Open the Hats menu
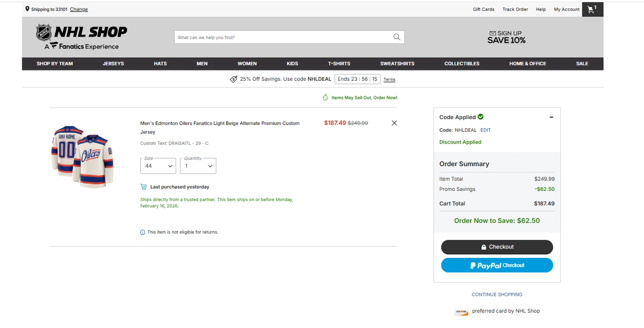 tap(160, 64)
